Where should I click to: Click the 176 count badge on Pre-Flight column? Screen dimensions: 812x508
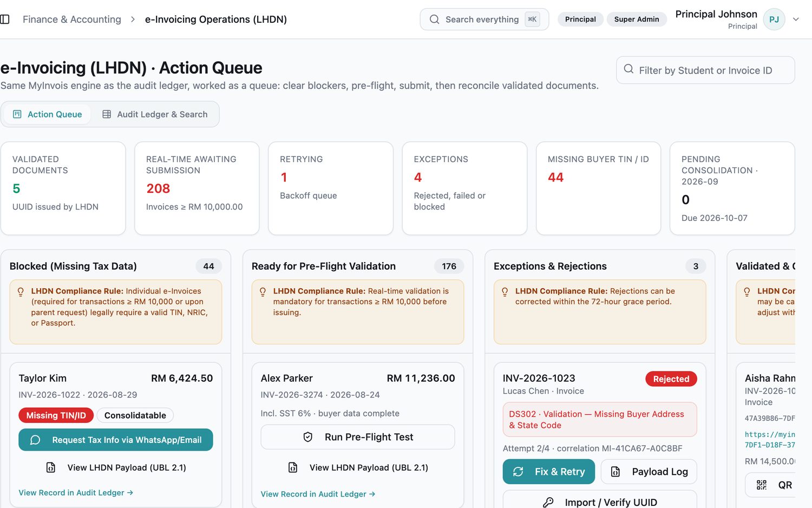coord(449,266)
